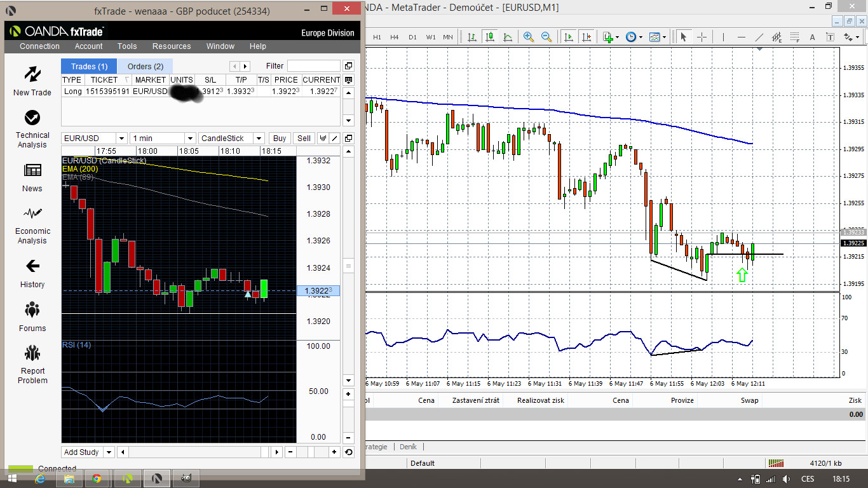Open Google Chrome from the taskbar
868x488 pixels.
[x=97, y=478]
